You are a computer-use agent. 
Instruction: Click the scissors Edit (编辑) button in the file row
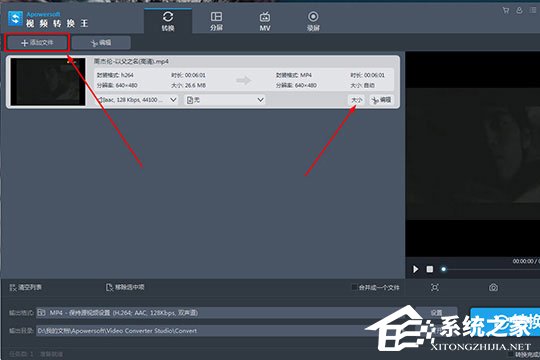coord(382,100)
